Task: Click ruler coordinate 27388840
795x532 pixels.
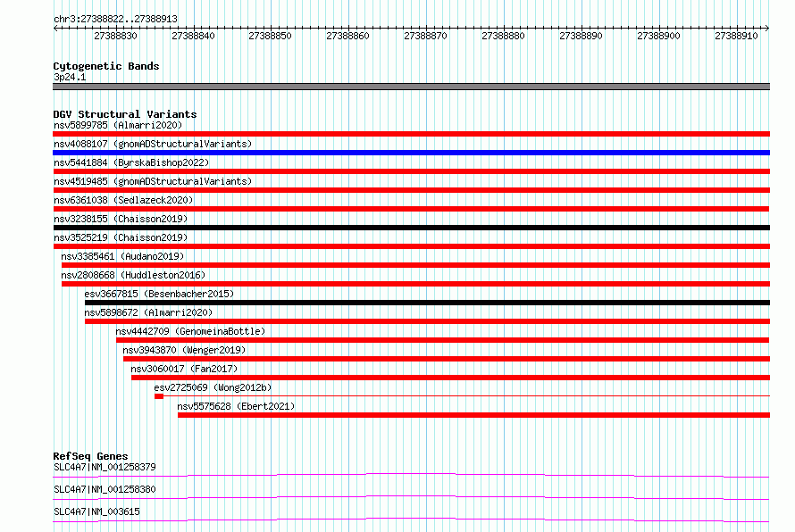Action: (x=193, y=36)
